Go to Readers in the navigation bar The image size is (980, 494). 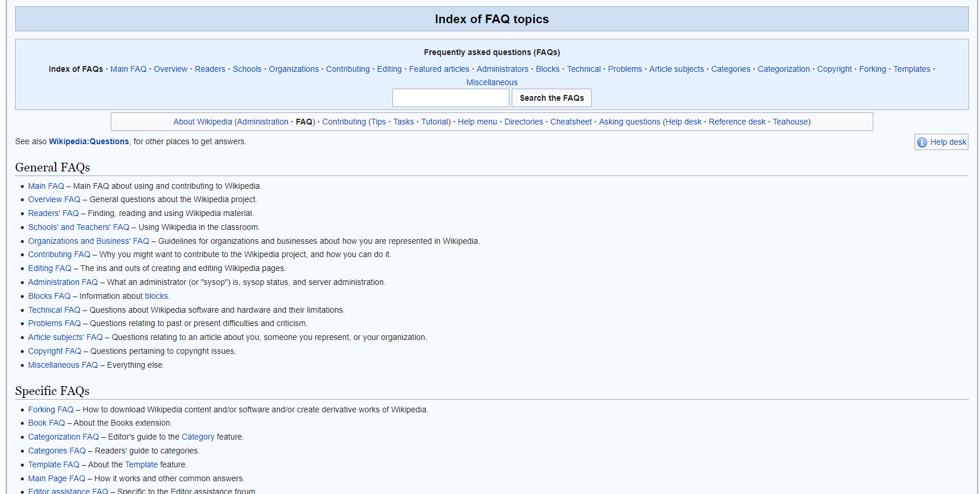click(210, 69)
